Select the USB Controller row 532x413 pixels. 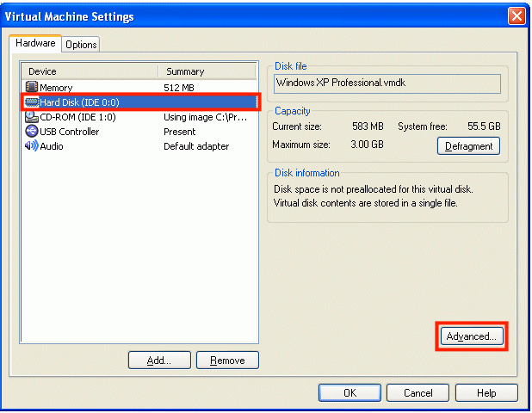point(139,132)
